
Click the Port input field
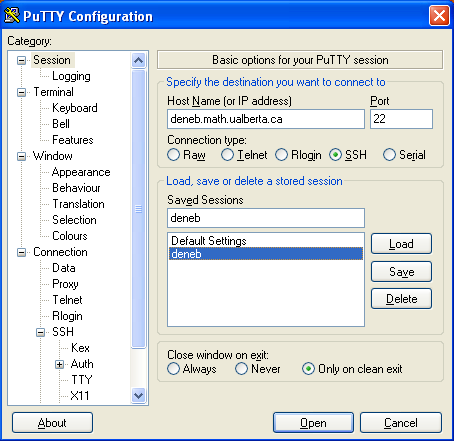(401, 119)
